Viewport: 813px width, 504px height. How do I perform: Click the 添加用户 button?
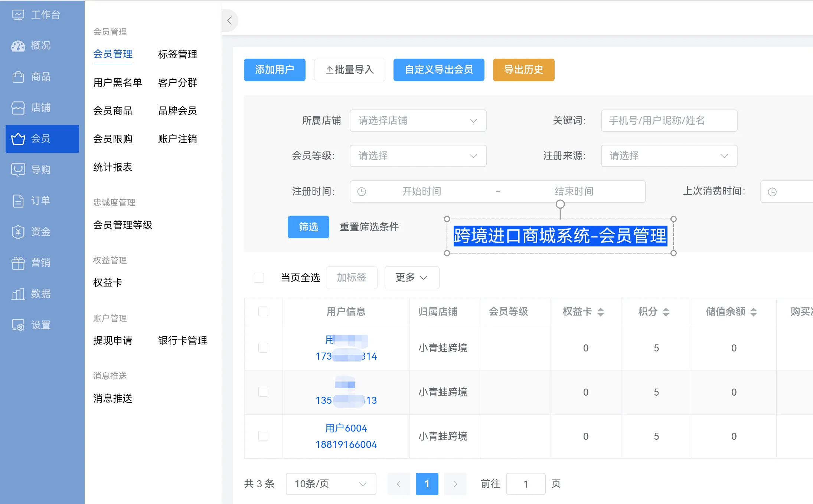[275, 70]
